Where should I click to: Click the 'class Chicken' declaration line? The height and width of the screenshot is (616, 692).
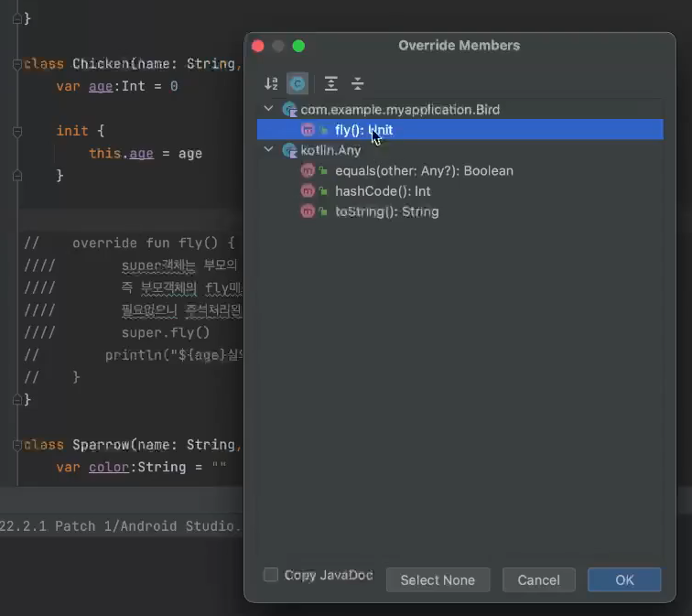point(133,64)
